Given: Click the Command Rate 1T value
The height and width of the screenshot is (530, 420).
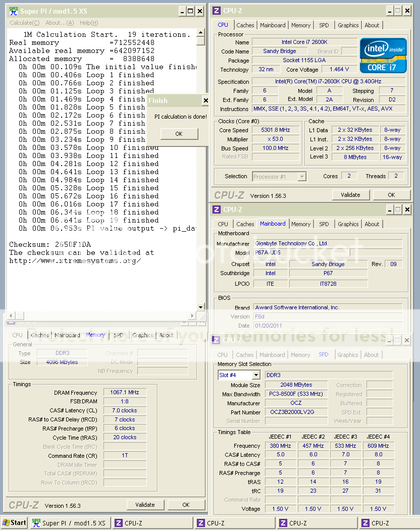Looking at the screenshot, I should tap(125, 456).
